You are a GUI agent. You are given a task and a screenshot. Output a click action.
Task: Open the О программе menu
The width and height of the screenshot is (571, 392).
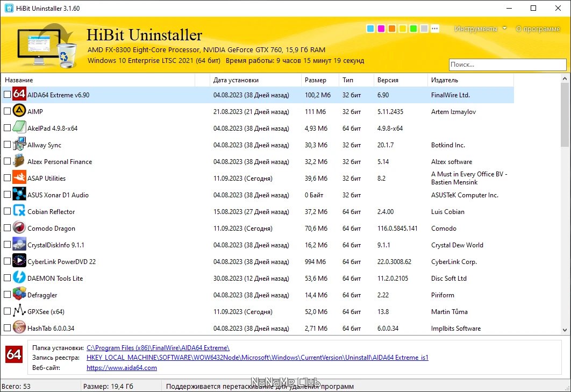[x=538, y=29]
